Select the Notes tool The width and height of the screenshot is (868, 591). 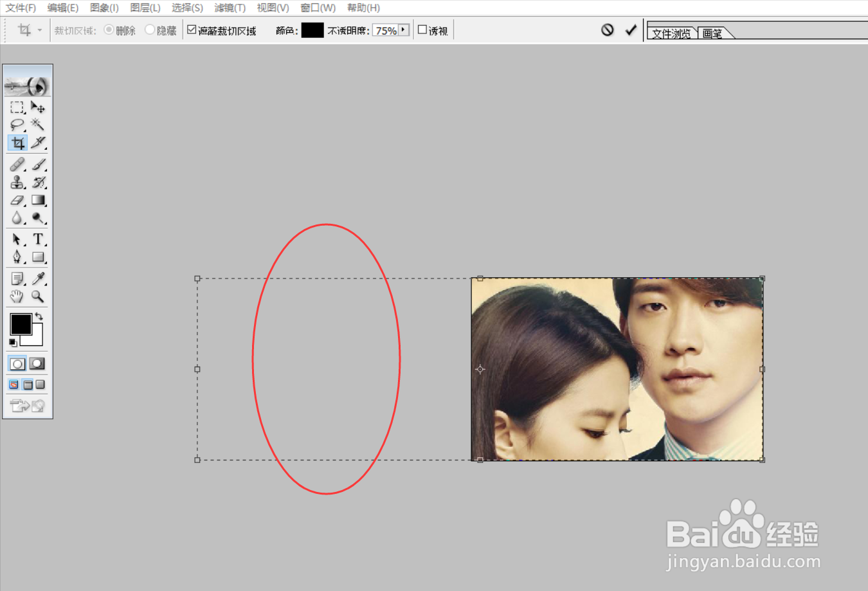point(17,278)
